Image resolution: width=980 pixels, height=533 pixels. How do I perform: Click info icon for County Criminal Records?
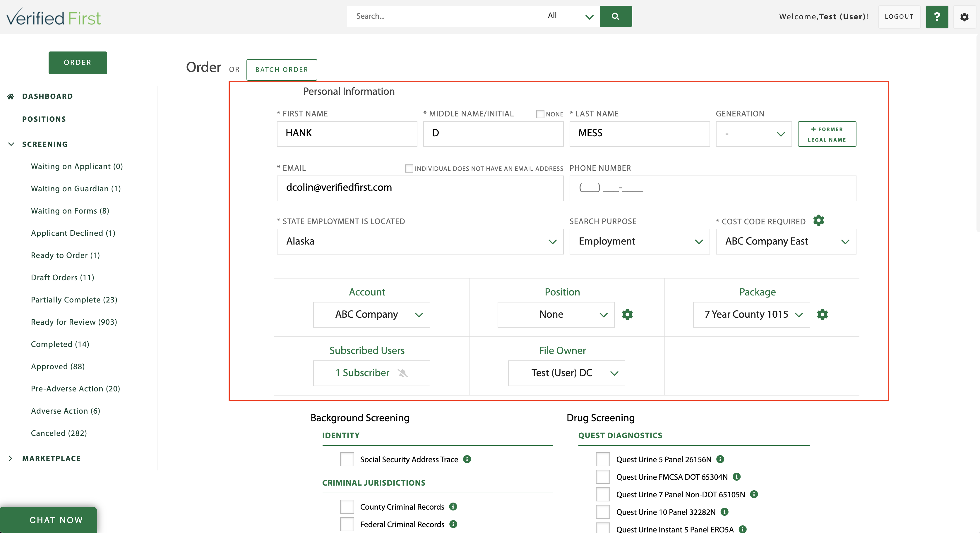point(453,506)
